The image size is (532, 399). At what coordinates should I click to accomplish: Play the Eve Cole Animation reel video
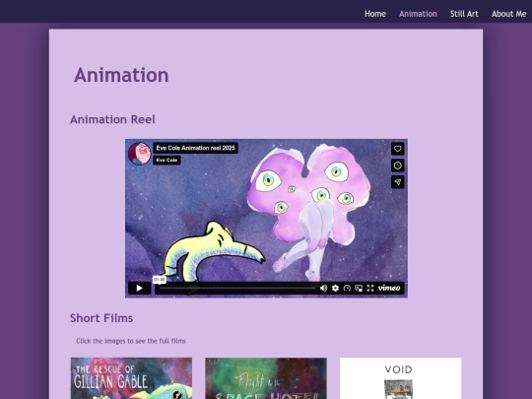(140, 288)
